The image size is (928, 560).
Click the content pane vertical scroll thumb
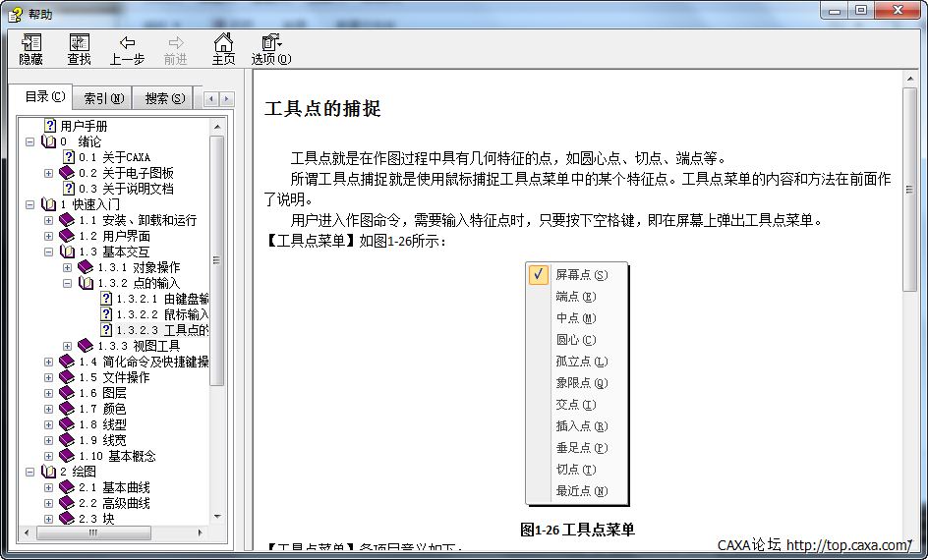click(910, 190)
